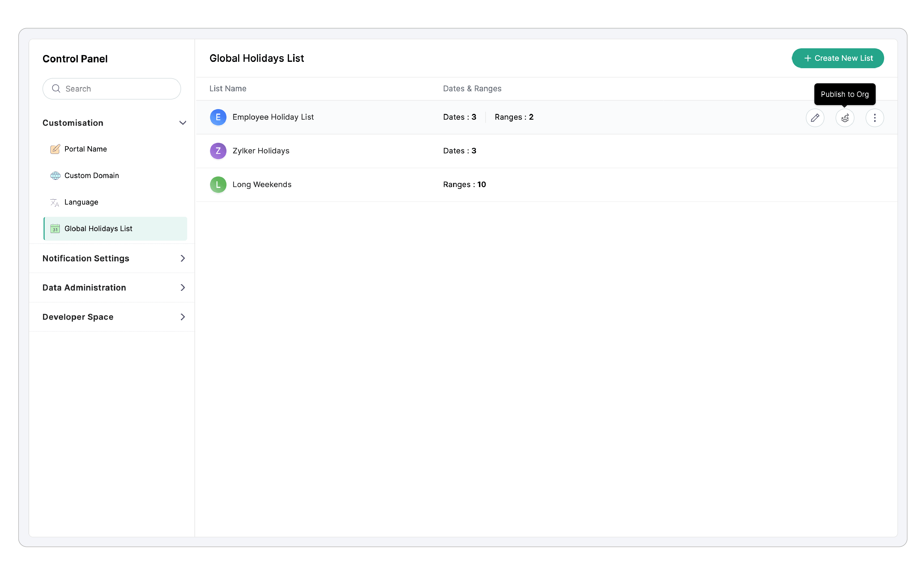Click the Global Holidays List calendar icon
This screenshot has width=924, height=575.
coord(55,228)
